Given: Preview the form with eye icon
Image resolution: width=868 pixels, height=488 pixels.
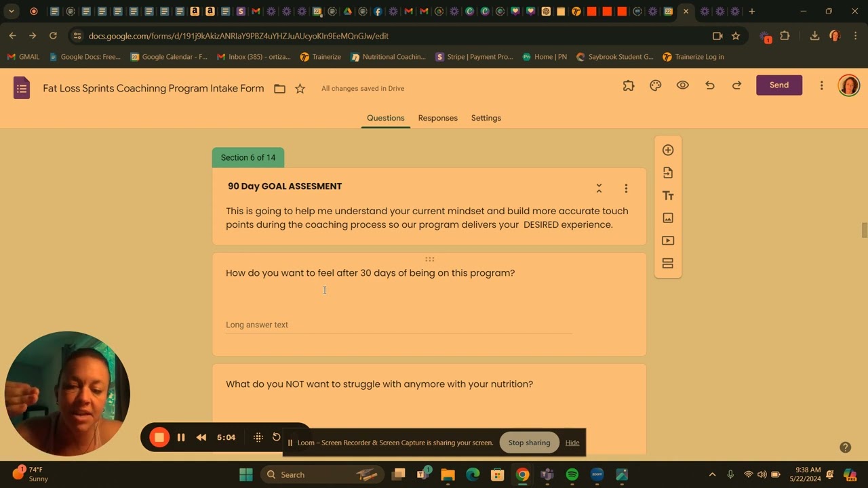Looking at the screenshot, I should tap(683, 85).
